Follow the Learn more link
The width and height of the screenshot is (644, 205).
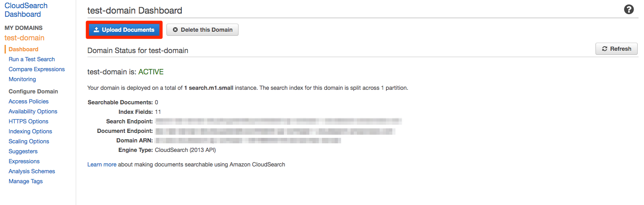[102, 165]
